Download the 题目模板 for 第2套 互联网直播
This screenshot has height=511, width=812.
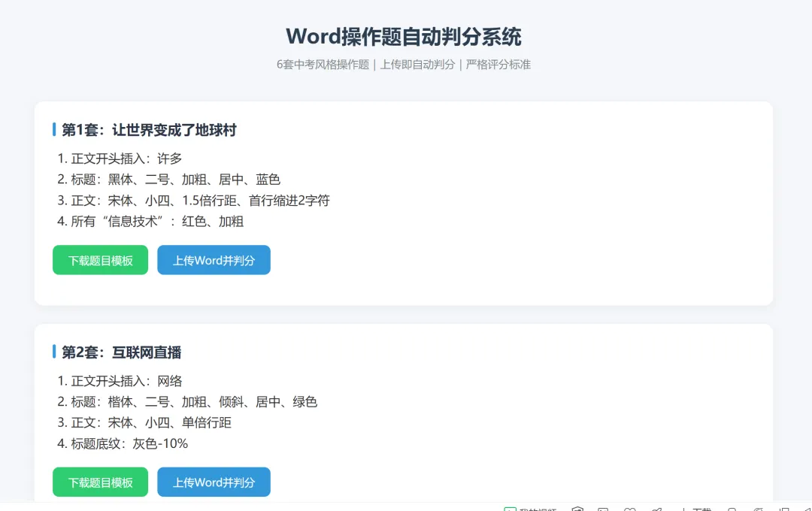point(100,482)
